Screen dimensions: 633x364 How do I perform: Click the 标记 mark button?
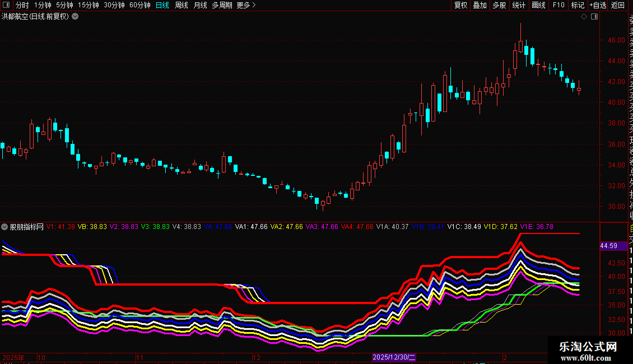point(578,5)
